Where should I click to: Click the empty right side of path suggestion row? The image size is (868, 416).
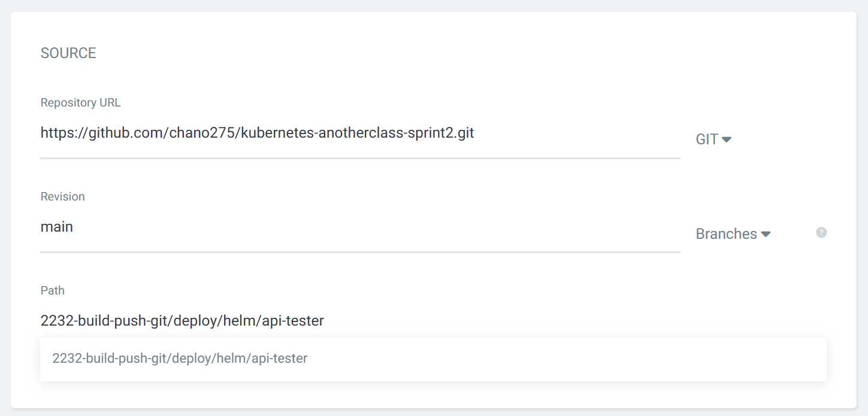tap(599, 359)
